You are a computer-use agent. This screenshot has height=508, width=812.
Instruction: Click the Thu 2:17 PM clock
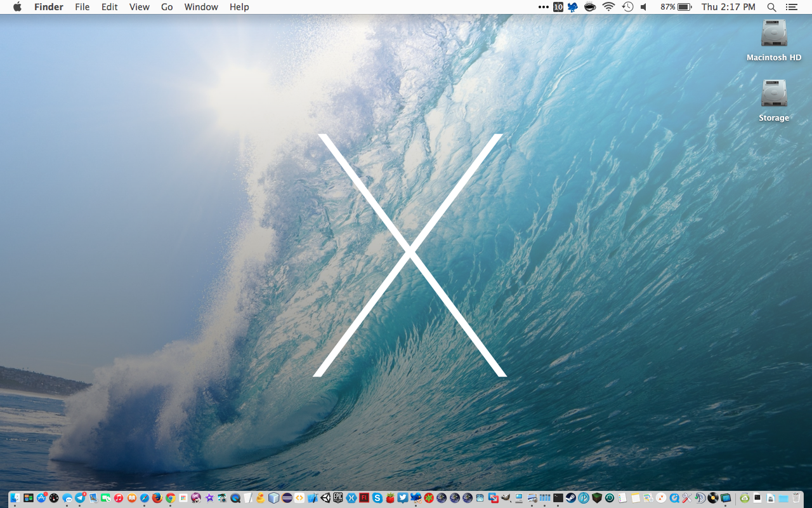[x=728, y=7]
